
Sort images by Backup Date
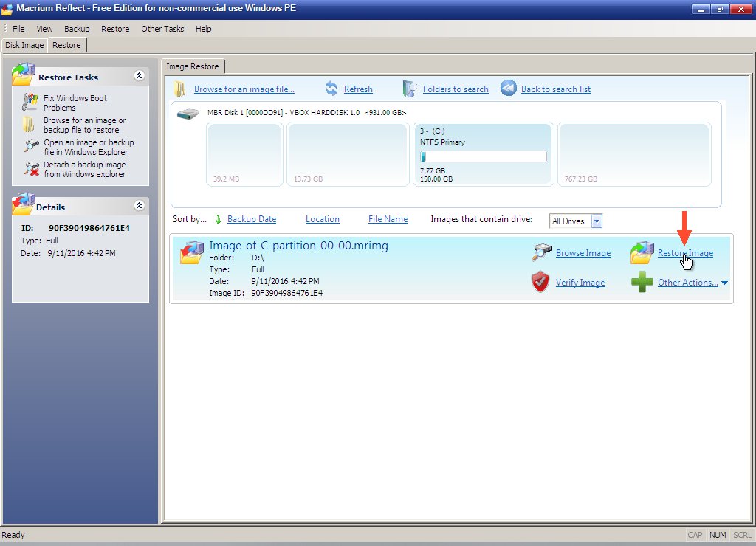(251, 219)
